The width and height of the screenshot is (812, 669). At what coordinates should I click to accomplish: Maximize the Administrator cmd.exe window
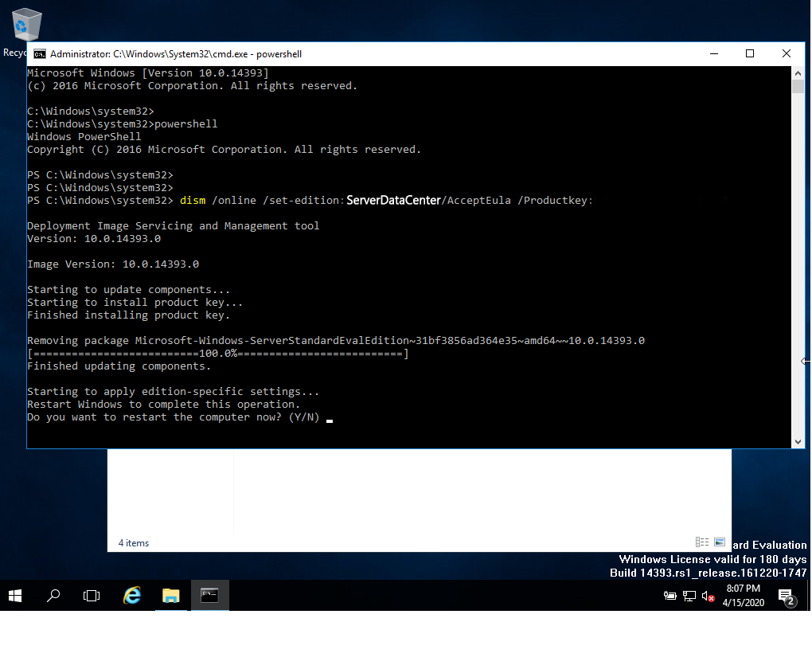(x=749, y=54)
